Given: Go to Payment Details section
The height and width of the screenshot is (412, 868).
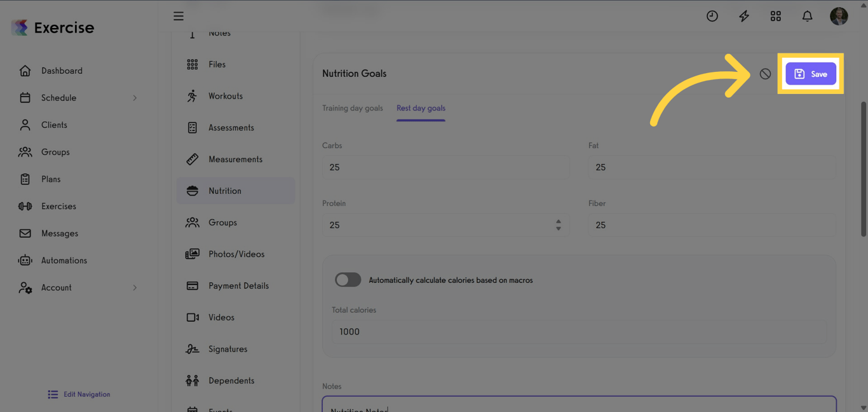Looking at the screenshot, I should (238, 285).
